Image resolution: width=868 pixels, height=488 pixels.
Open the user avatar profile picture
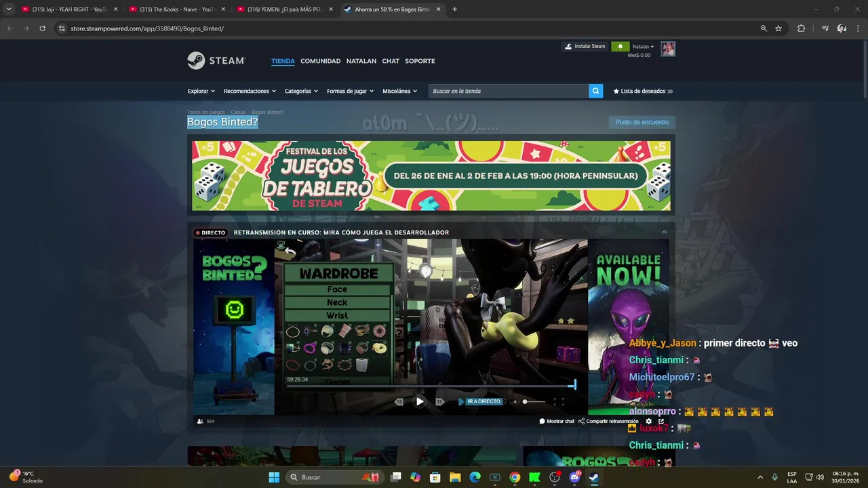coord(668,49)
